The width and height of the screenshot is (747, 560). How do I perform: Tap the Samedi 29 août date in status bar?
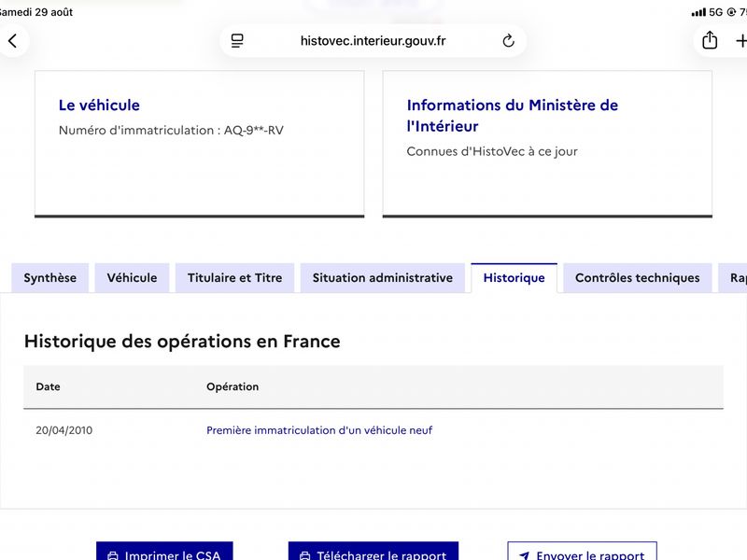(36, 12)
